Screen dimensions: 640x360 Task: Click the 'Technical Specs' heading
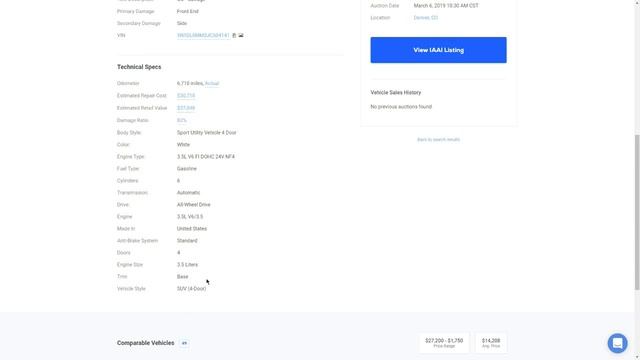139,67
